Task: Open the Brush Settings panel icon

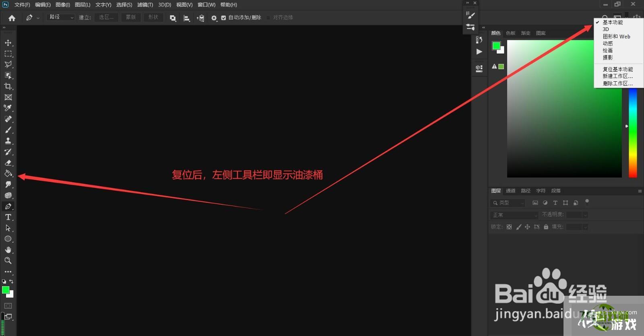Action: click(x=470, y=15)
